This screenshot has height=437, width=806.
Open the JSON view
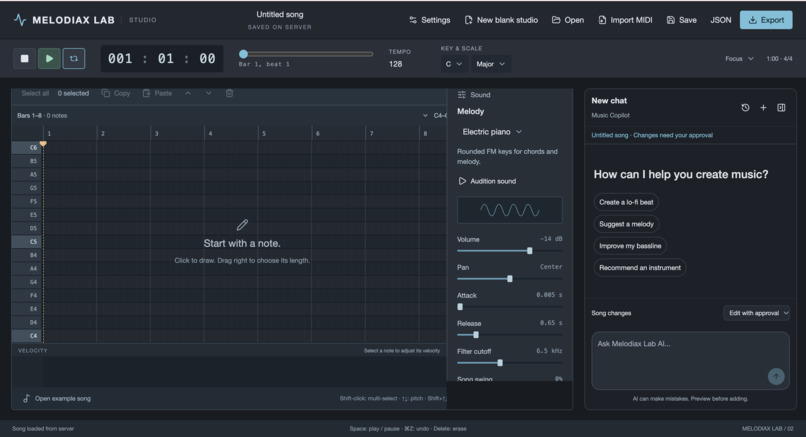point(721,20)
